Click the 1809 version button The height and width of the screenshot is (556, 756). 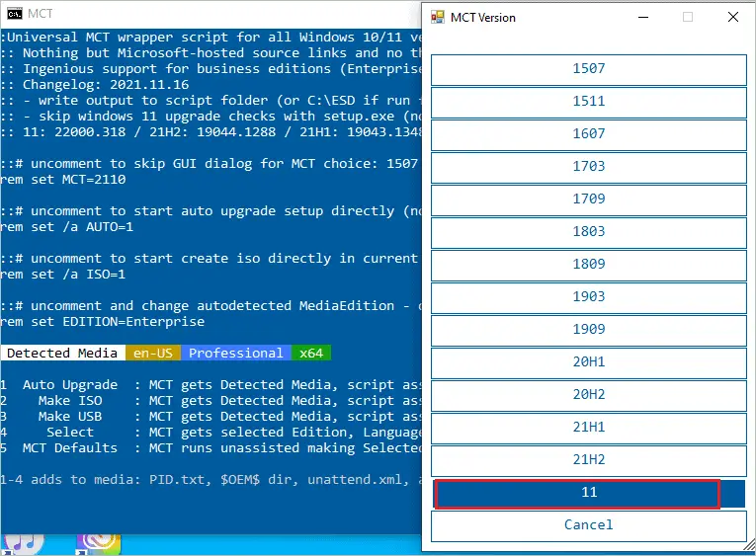(x=589, y=265)
